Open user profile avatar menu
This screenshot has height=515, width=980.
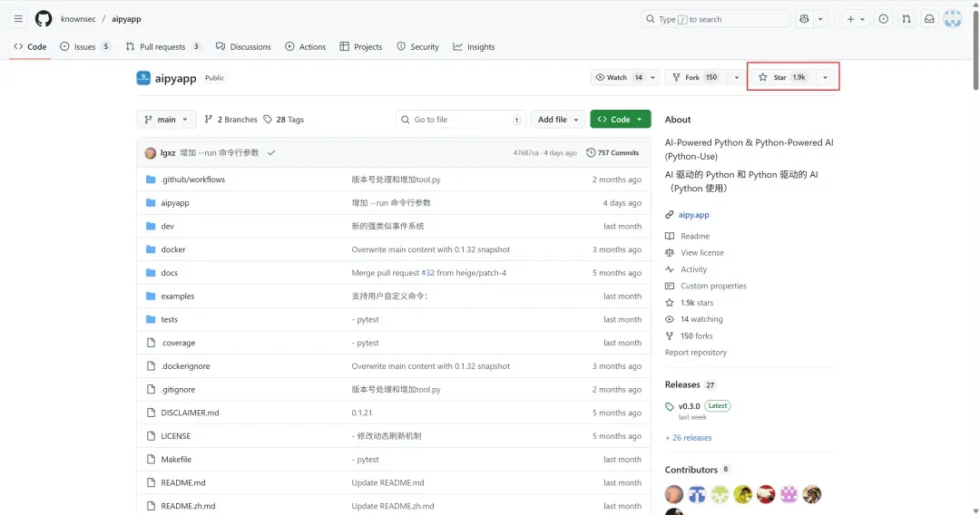coord(953,19)
